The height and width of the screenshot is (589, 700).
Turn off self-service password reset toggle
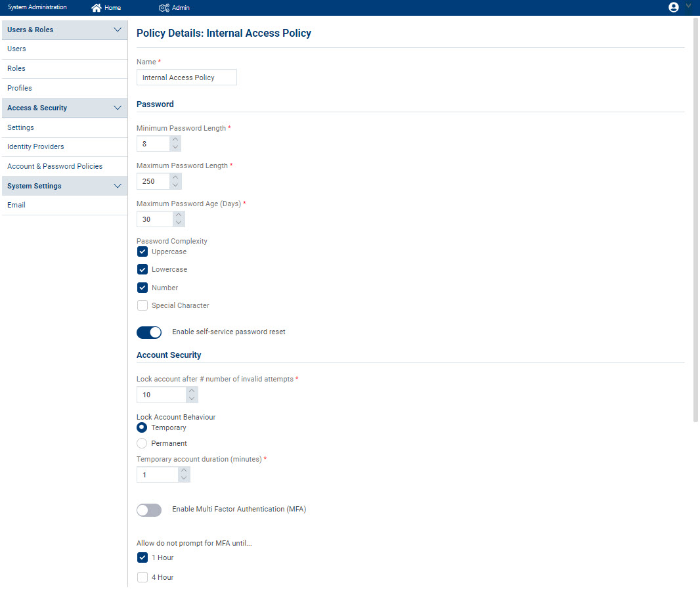(149, 332)
